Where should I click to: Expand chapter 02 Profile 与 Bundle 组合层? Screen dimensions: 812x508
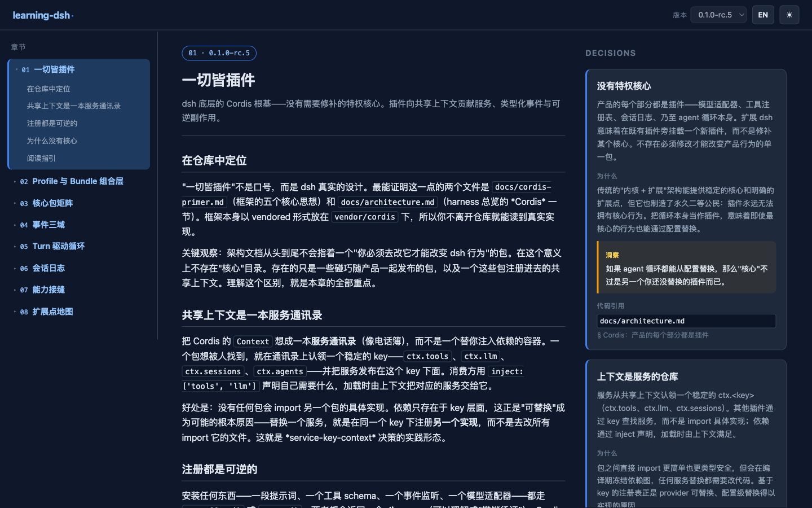pyautogui.click(x=79, y=181)
